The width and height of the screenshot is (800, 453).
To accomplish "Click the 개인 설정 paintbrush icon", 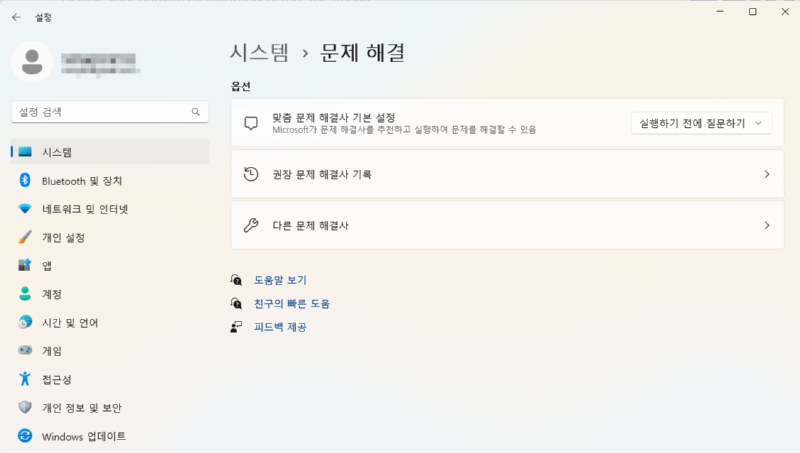I will (x=26, y=238).
